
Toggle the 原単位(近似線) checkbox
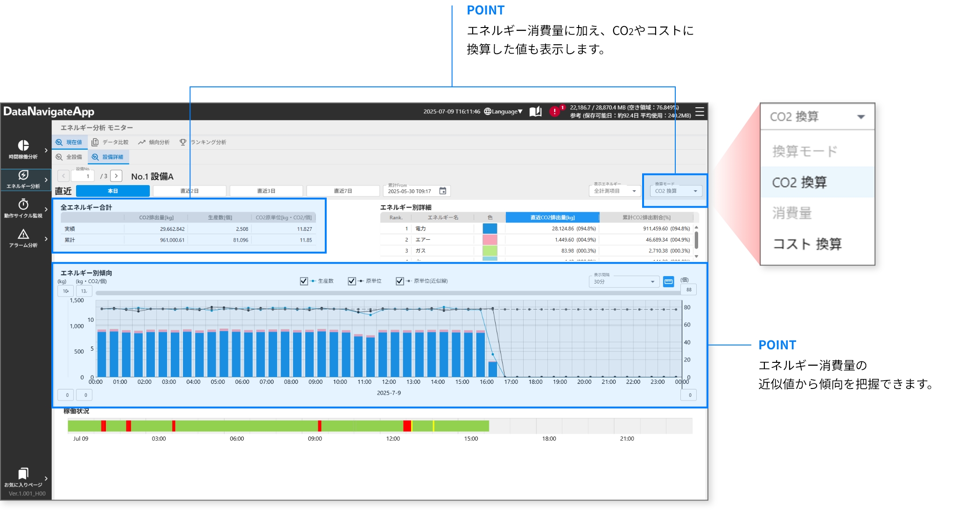[x=399, y=281]
